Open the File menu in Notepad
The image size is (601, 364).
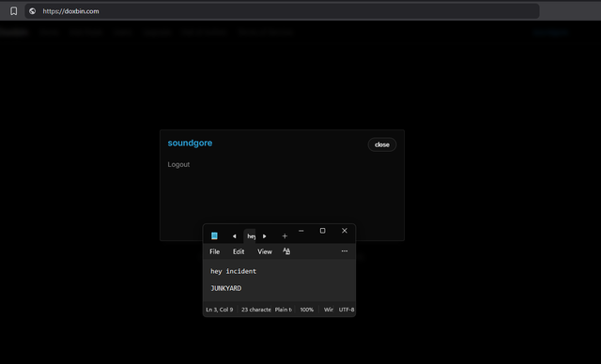tap(215, 251)
